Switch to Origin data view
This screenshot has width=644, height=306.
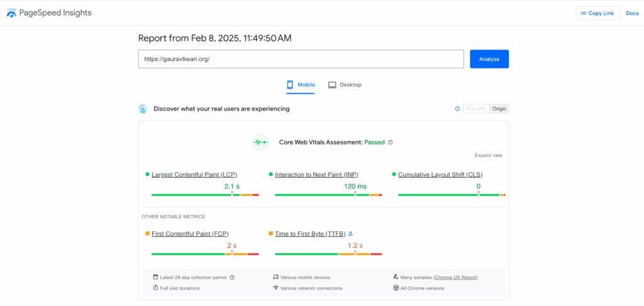[x=499, y=109]
